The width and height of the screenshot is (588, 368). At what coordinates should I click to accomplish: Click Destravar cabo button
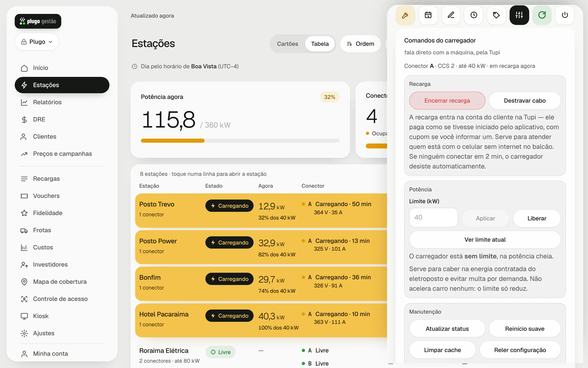[x=525, y=101]
